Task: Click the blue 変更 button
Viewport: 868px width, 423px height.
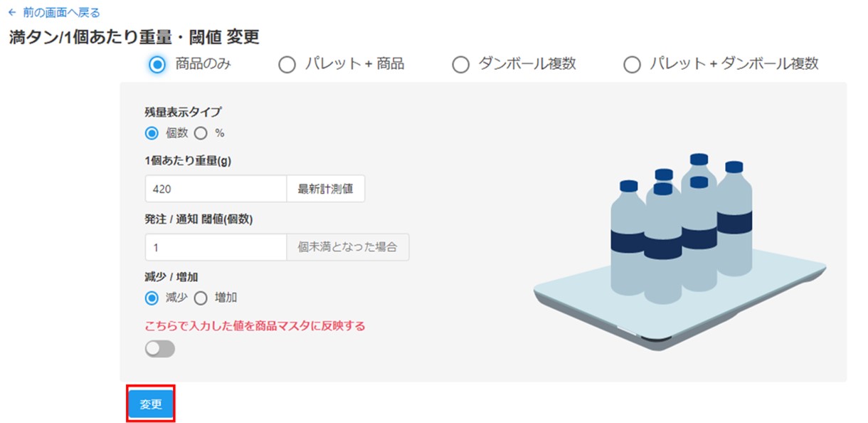Action: pyautogui.click(x=151, y=404)
